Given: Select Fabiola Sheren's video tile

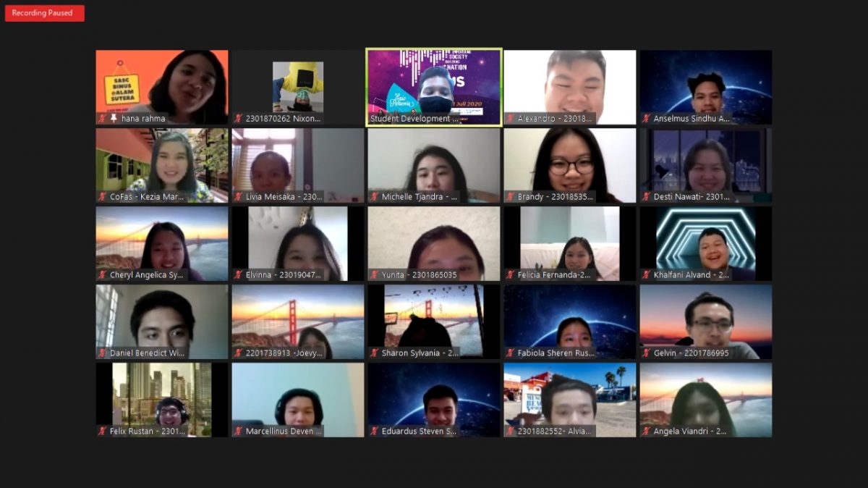Looking at the screenshot, I should point(570,321).
